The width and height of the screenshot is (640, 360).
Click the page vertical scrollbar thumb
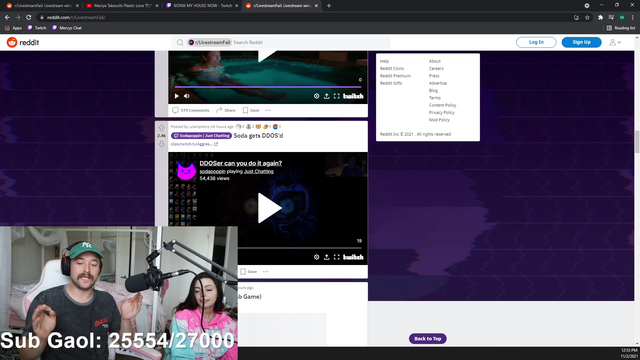point(637,141)
